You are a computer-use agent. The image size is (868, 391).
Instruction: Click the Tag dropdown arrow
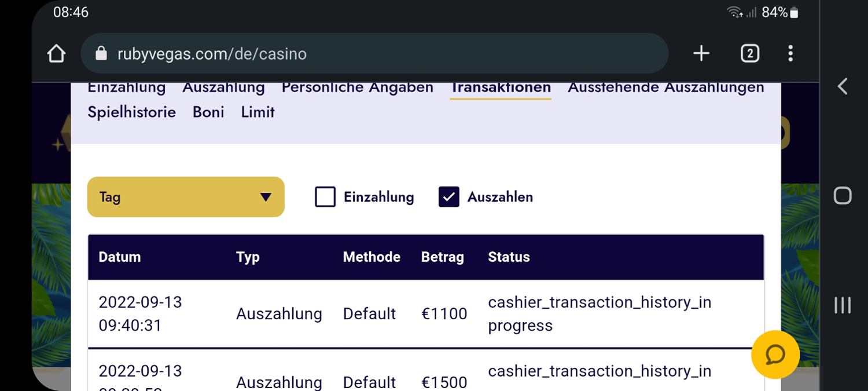266,197
